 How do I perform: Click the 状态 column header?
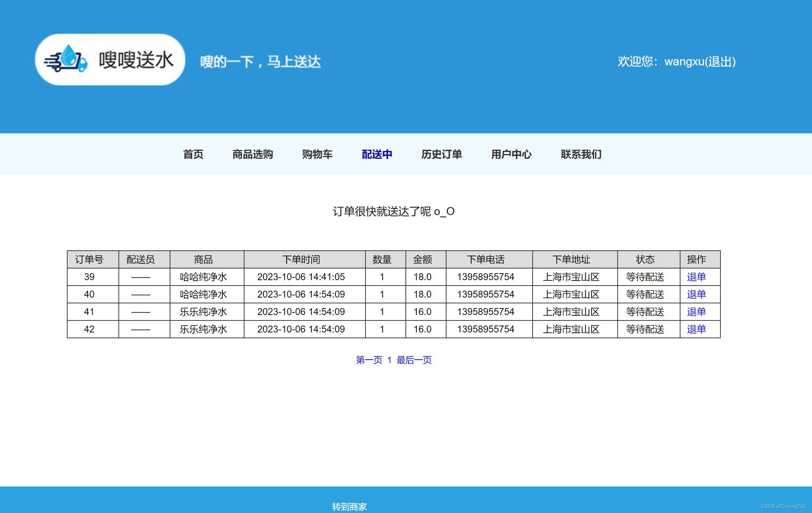pos(645,260)
